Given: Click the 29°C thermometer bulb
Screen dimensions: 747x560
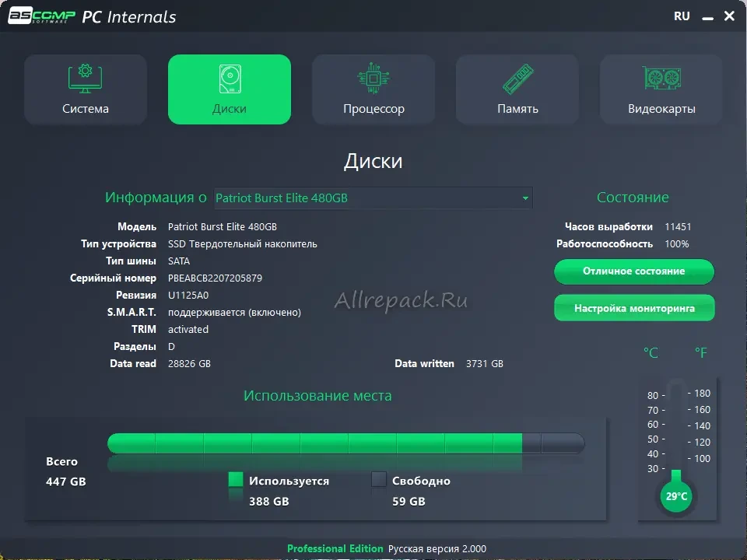Looking at the screenshot, I should (x=676, y=496).
